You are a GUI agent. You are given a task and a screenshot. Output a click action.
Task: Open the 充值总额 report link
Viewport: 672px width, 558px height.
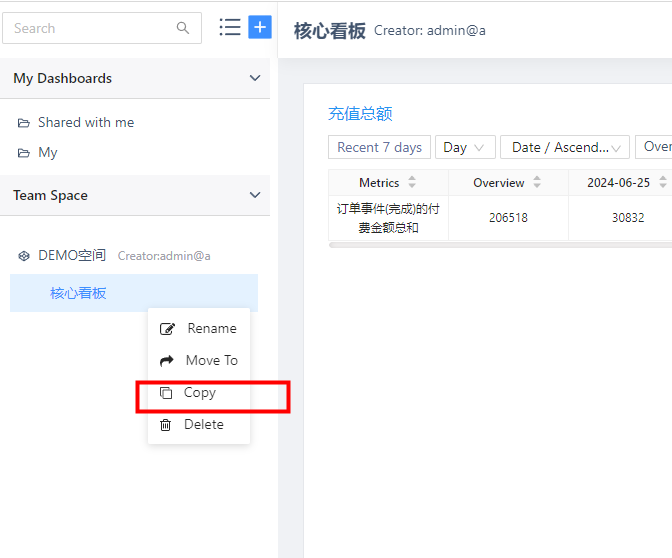coord(360,114)
